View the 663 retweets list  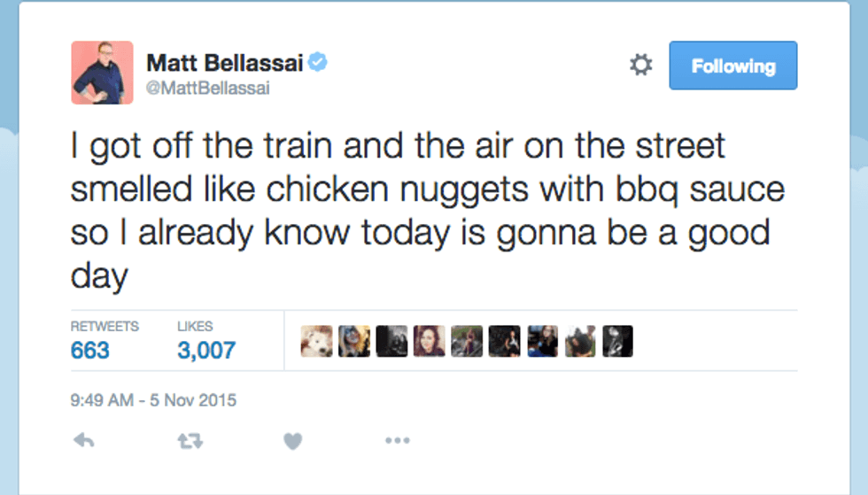pos(90,350)
